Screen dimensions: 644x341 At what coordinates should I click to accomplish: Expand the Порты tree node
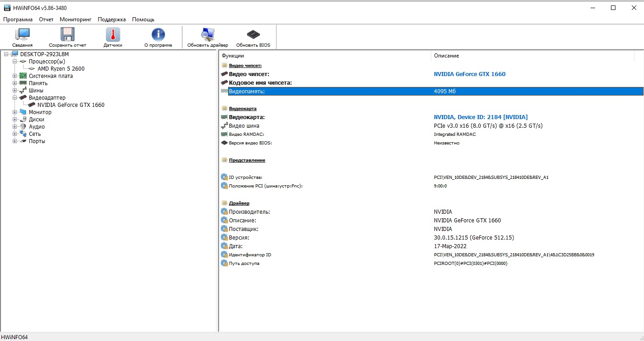coord(15,141)
